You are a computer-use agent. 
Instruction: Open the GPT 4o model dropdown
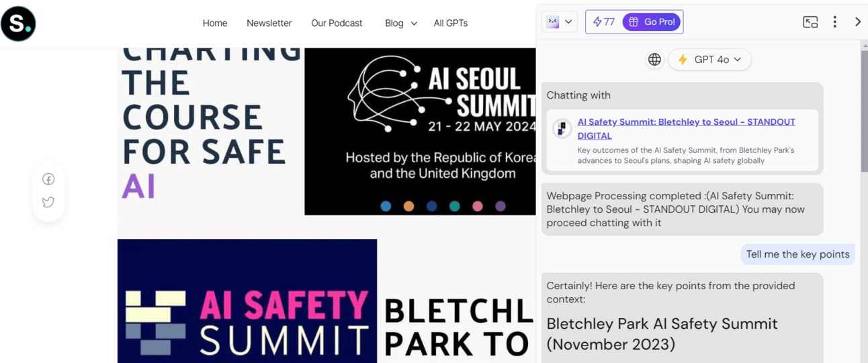pyautogui.click(x=710, y=59)
